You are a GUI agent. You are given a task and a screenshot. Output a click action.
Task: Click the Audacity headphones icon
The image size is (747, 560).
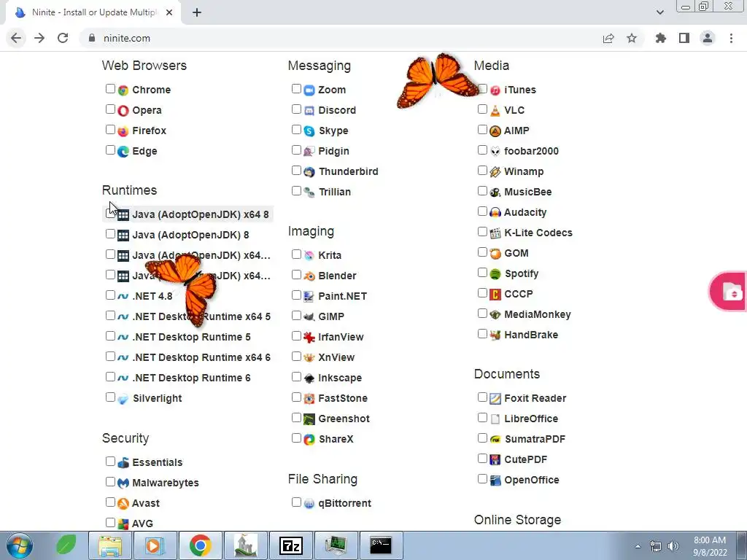(495, 212)
